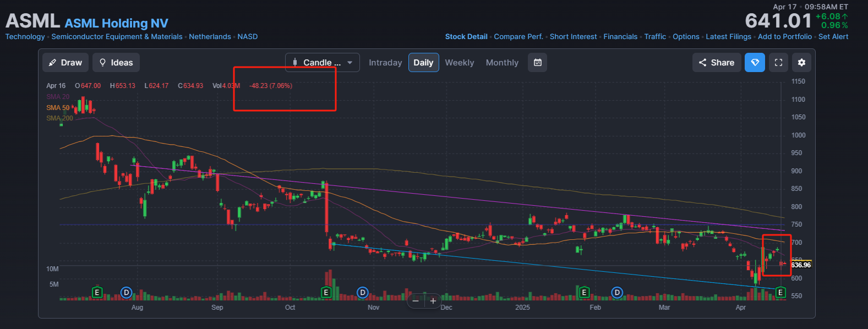Open the Ideas lightbulb button
Screen dimensions: 868x329
pyautogui.click(x=116, y=63)
